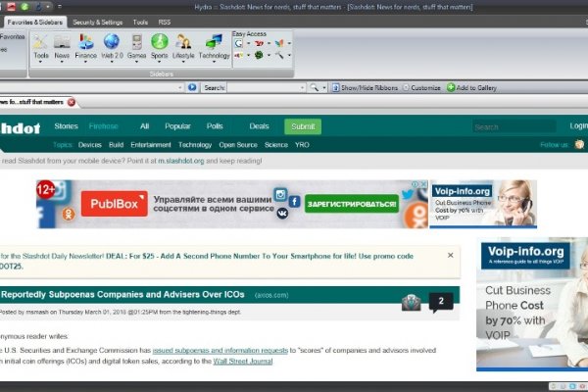Open Deals in Slashdot nav
This screenshot has height=392, width=588.
259,126
